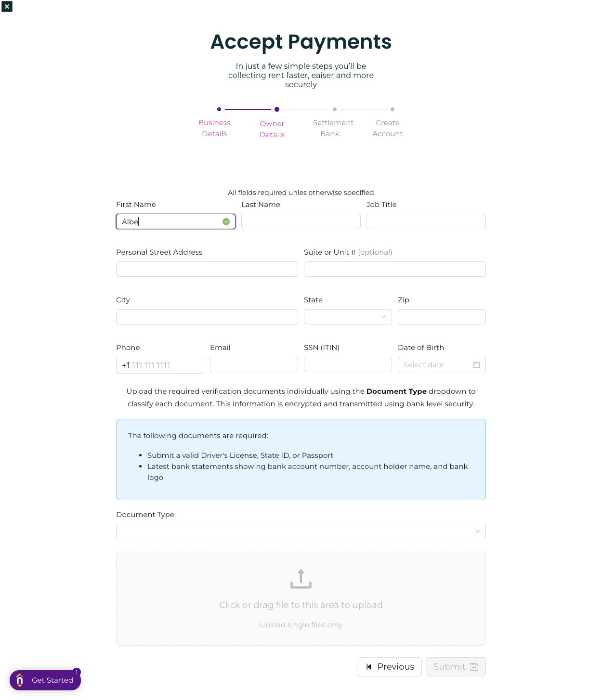602x700 pixels.
Task: Select the Owner Details step
Action: (x=272, y=129)
